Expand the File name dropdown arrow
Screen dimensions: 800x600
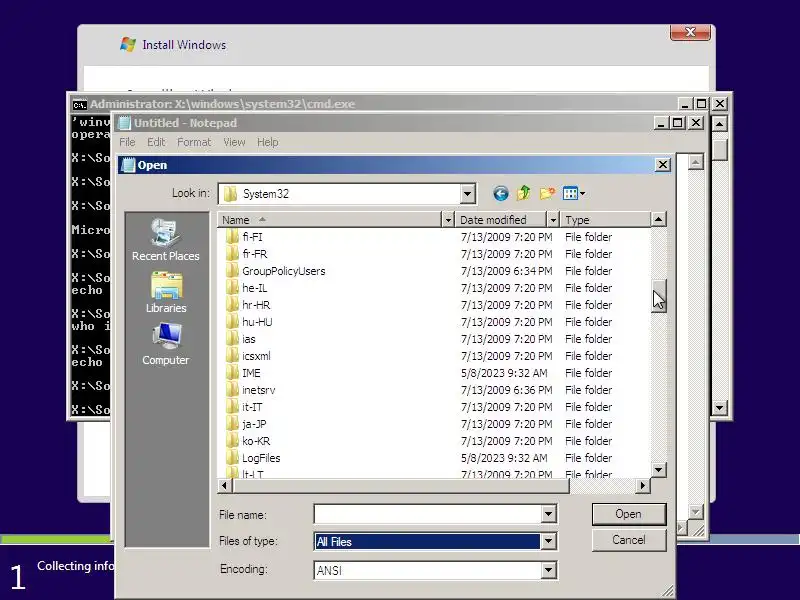[548, 514]
